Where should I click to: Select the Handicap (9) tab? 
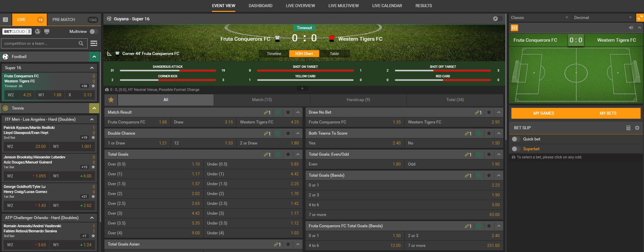tap(358, 100)
